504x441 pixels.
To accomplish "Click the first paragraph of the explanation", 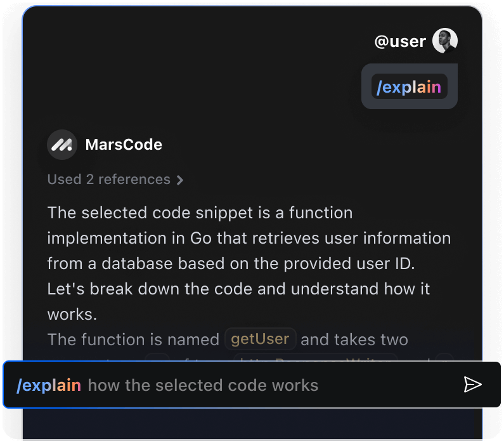I will [249, 263].
